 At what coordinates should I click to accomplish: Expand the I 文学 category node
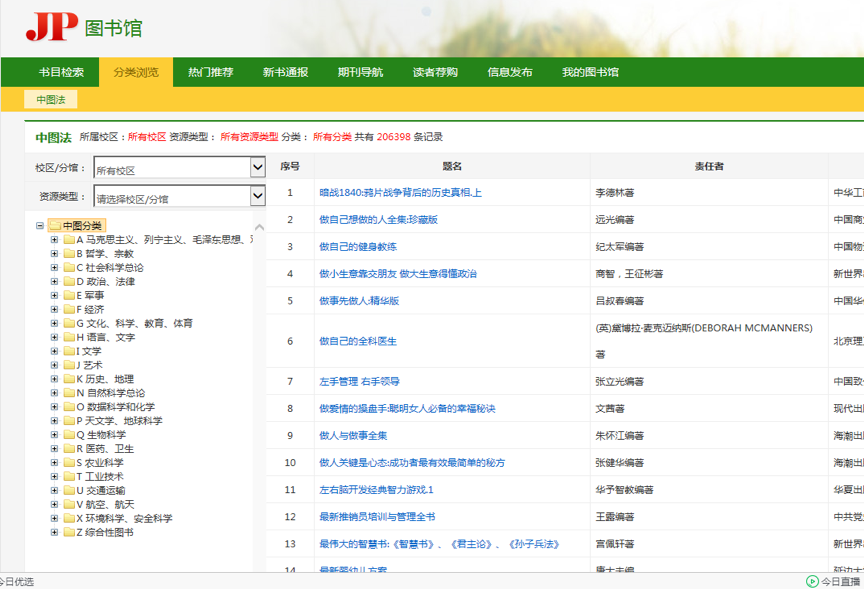tap(55, 352)
